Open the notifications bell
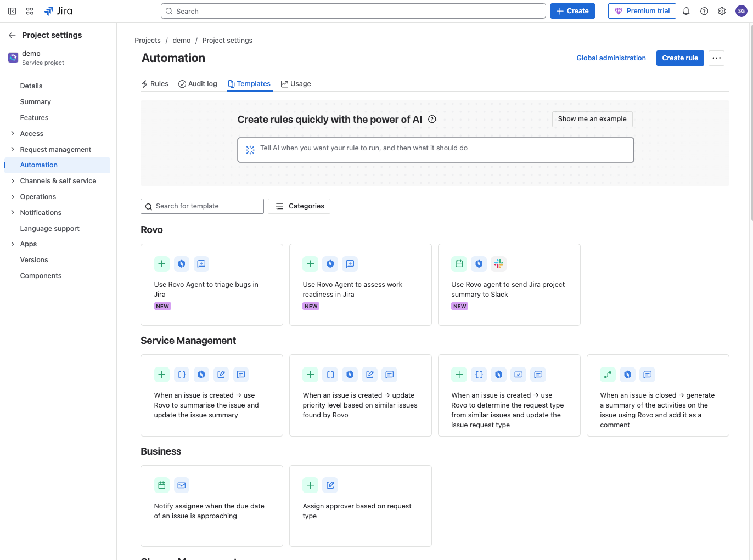The image size is (753, 560). pyautogui.click(x=686, y=11)
